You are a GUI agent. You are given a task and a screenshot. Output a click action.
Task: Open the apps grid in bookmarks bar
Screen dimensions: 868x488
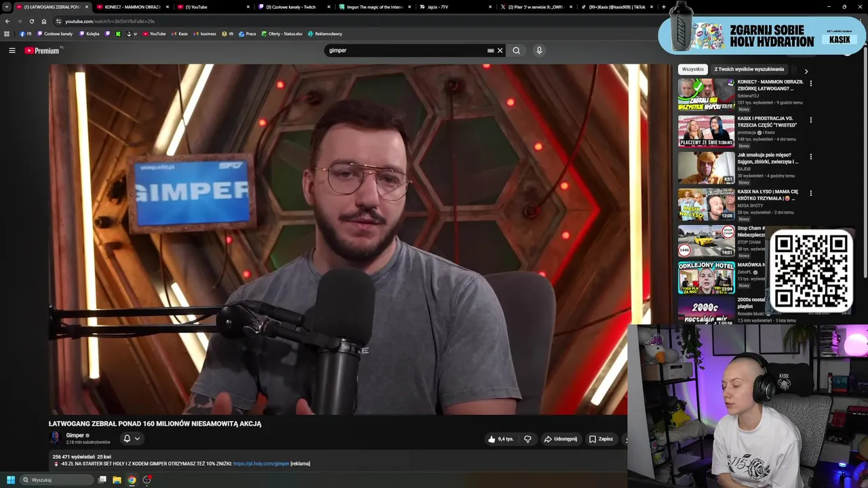point(7,33)
